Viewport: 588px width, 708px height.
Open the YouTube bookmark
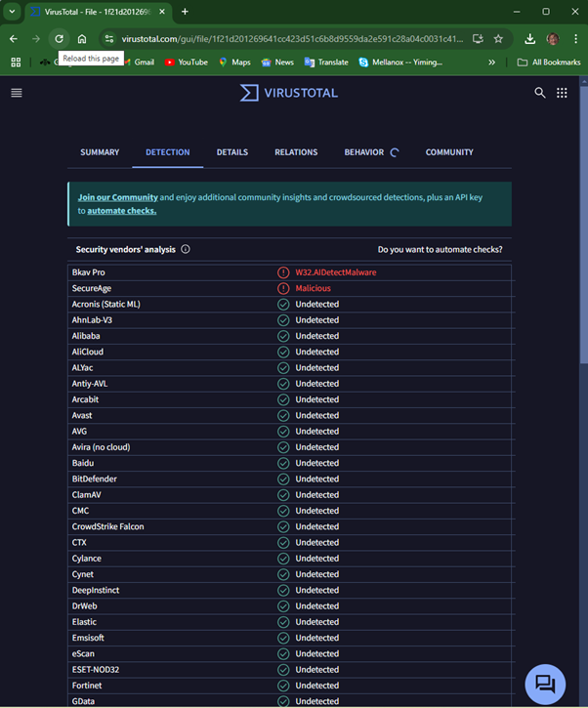(x=186, y=62)
